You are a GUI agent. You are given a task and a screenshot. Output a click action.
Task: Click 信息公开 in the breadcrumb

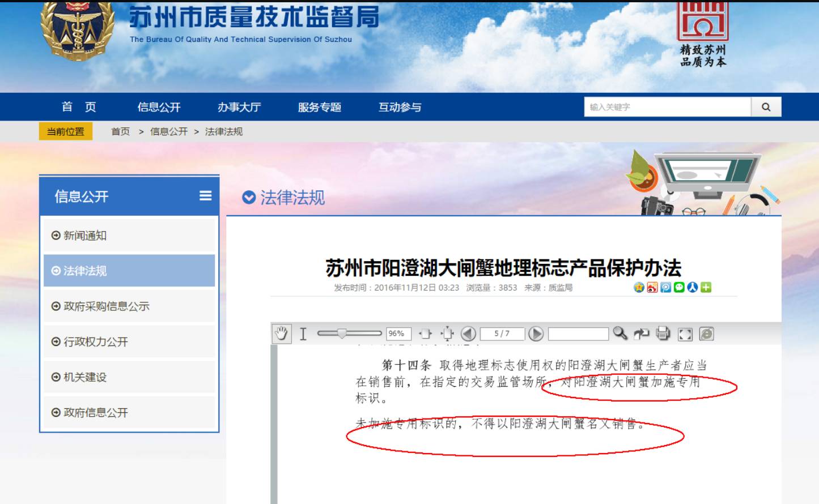pyautogui.click(x=169, y=131)
